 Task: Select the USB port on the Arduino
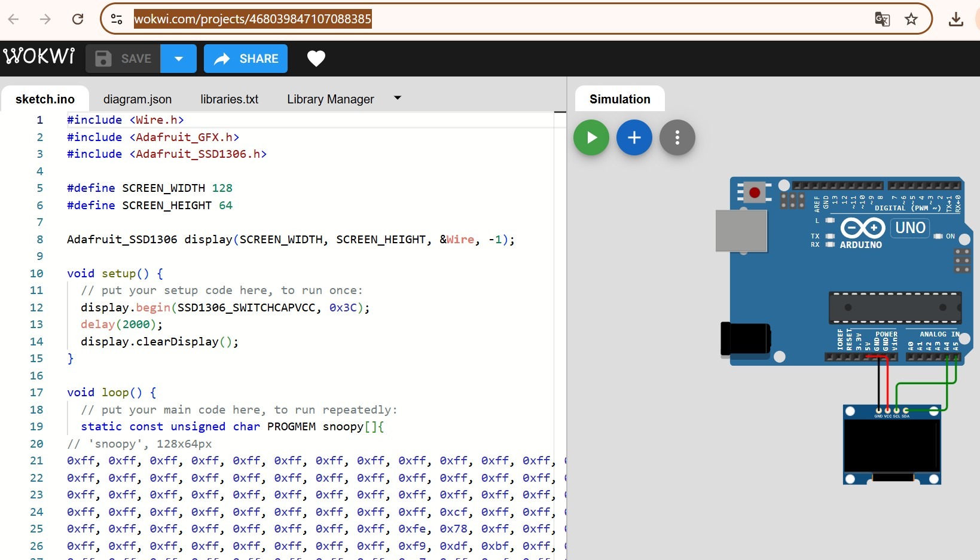[741, 231]
